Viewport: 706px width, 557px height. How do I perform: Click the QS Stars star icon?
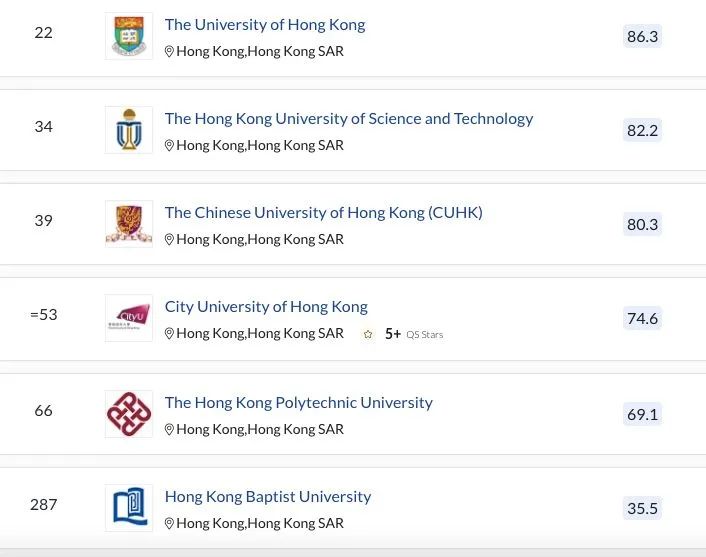368,334
